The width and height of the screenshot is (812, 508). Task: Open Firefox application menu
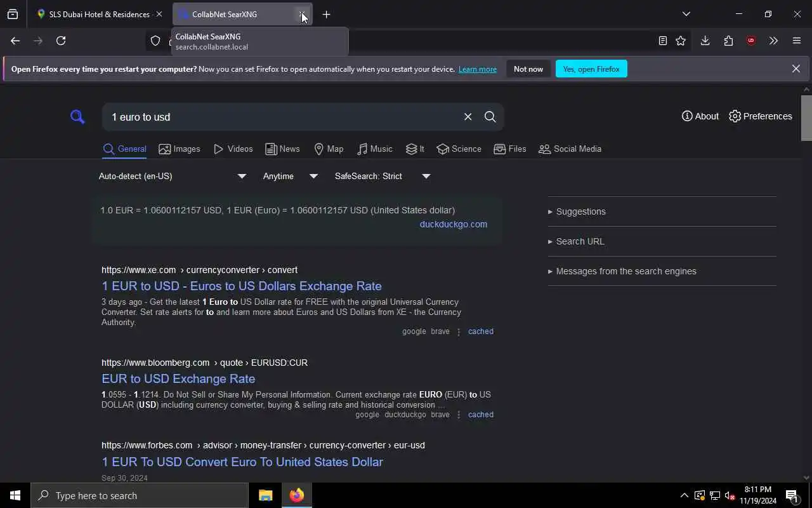click(x=797, y=41)
